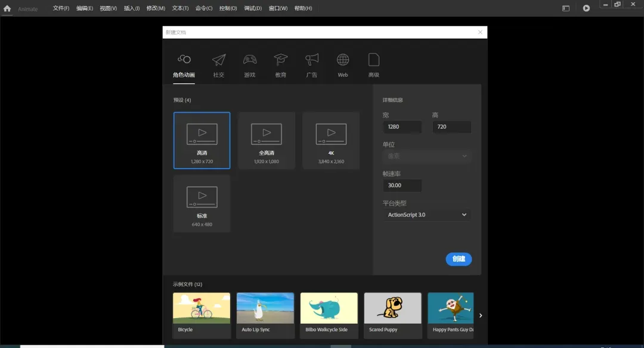644x348 pixels.
Task: Open the 帮助(H) menu
Action: tap(303, 8)
